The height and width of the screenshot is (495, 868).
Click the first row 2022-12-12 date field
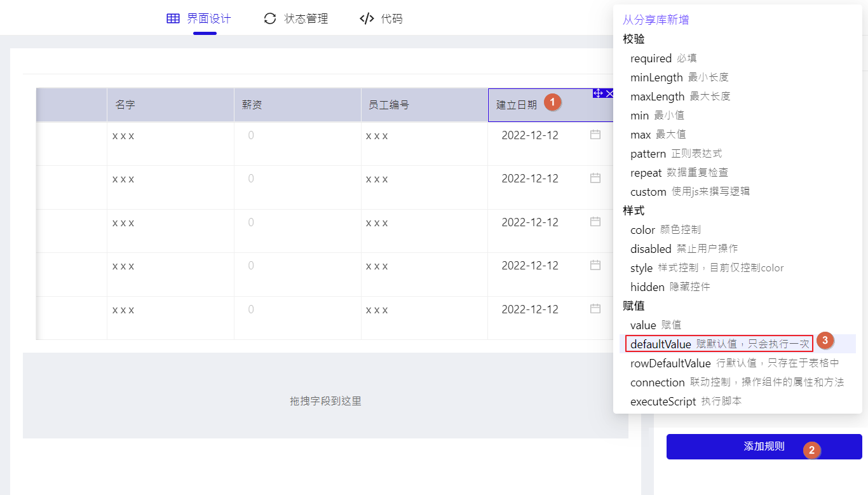(x=550, y=135)
